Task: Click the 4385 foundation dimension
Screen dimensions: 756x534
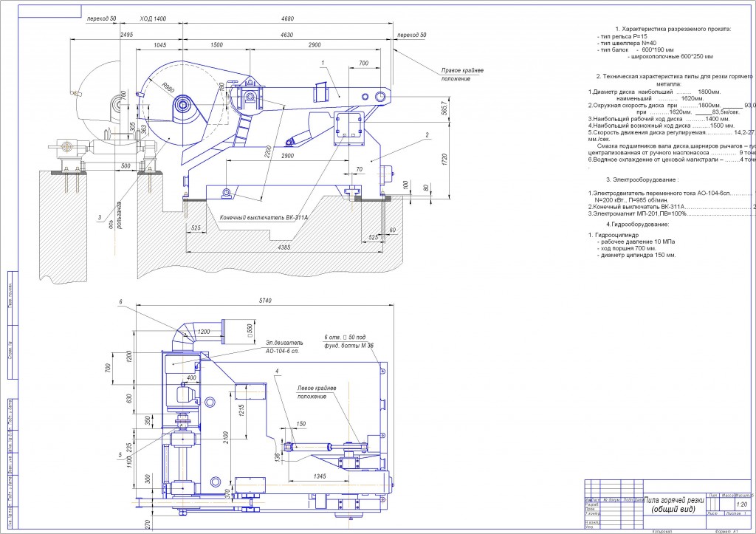Action: tap(284, 247)
